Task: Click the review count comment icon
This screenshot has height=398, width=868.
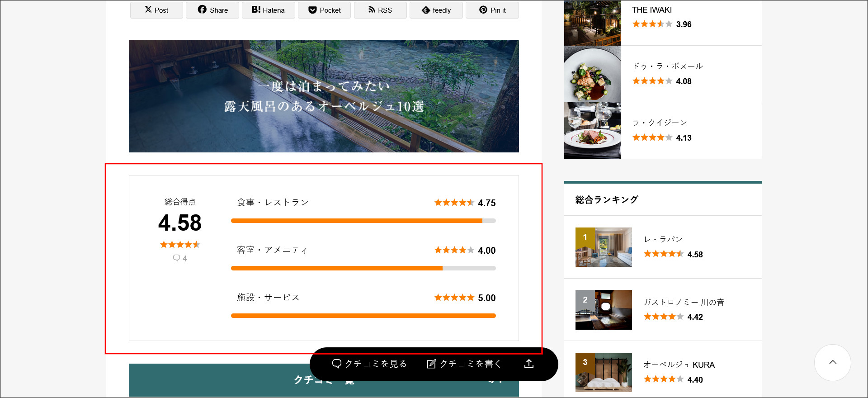Action: pos(177,258)
